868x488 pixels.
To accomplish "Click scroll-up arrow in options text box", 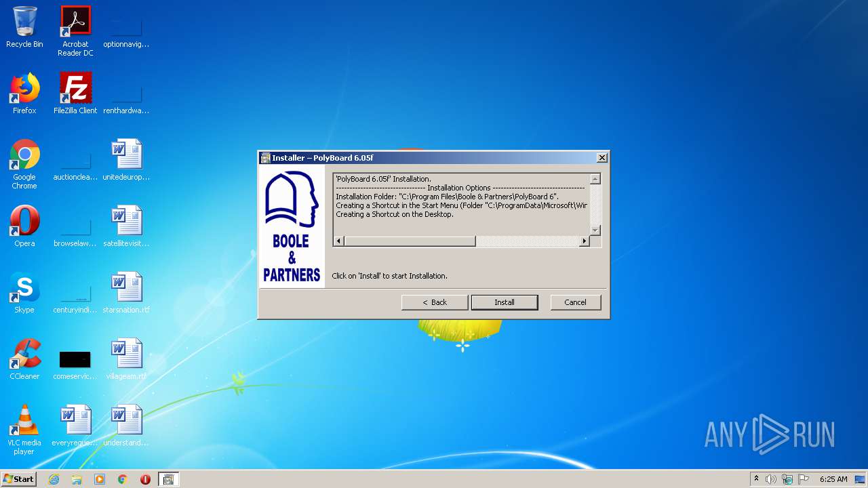I will pos(595,179).
